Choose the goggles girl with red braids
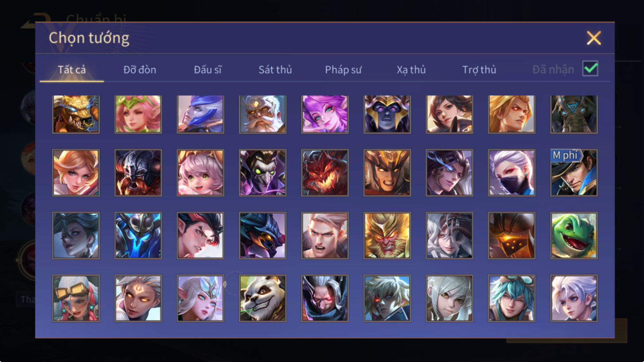 (76, 298)
